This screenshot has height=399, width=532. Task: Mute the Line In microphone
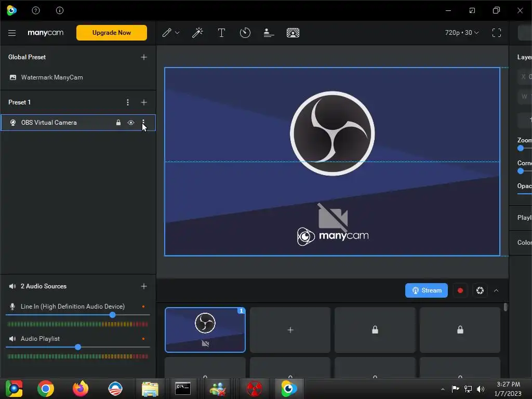click(x=12, y=307)
